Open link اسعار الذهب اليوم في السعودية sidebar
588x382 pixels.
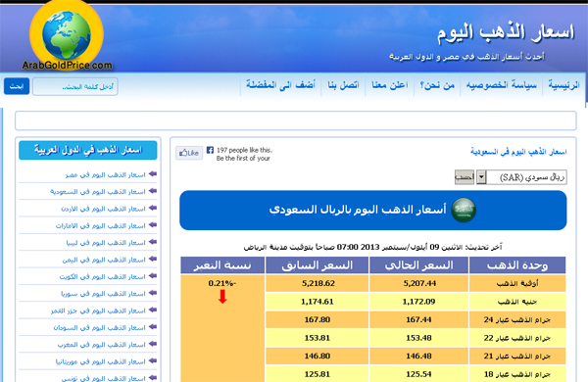(x=97, y=192)
